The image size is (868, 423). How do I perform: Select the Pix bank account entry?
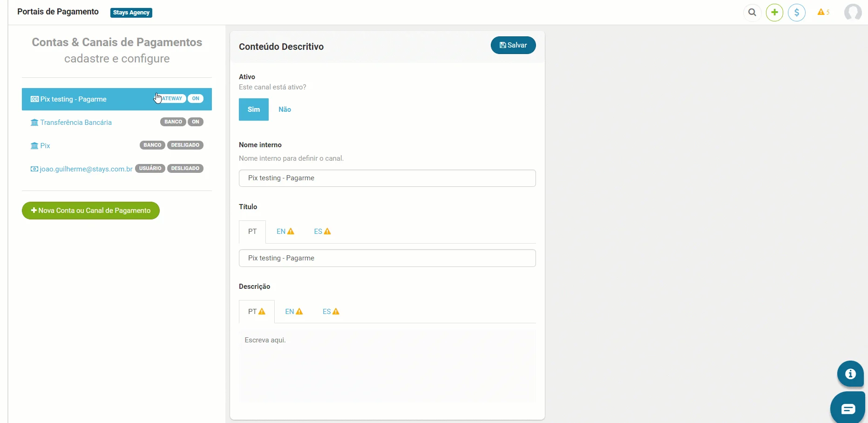click(45, 146)
